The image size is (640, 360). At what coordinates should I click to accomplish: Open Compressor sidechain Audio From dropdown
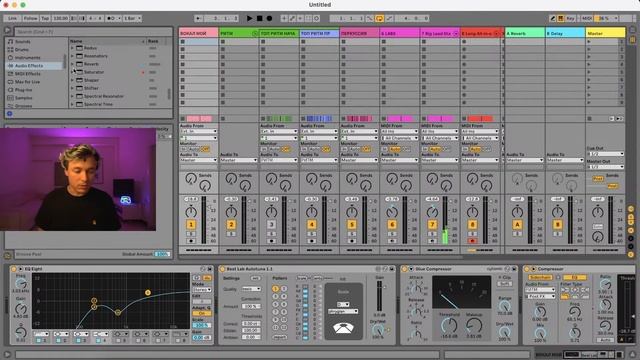pyautogui.click(x=540, y=289)
